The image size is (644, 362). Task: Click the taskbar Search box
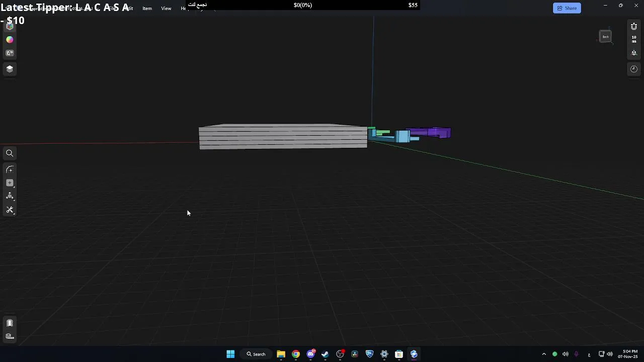[256, 354]
